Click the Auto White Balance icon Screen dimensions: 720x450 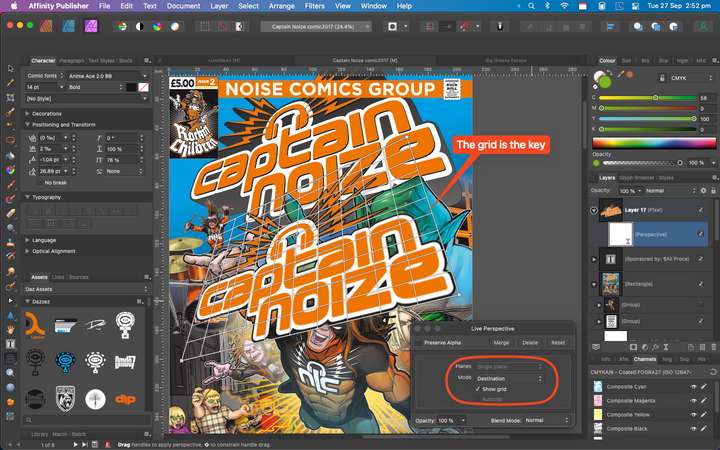click(x=175, y=27)
